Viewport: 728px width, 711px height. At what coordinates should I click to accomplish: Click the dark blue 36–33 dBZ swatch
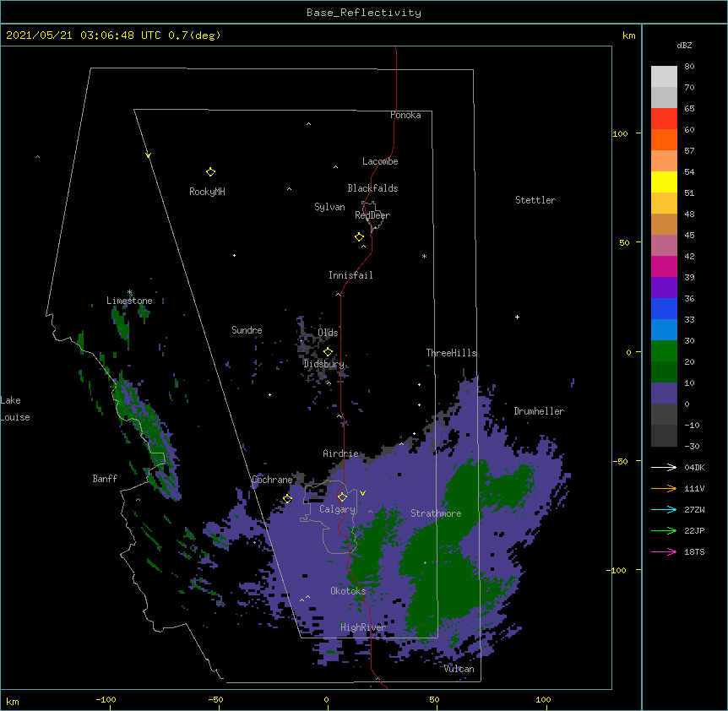tap(664, 308)
